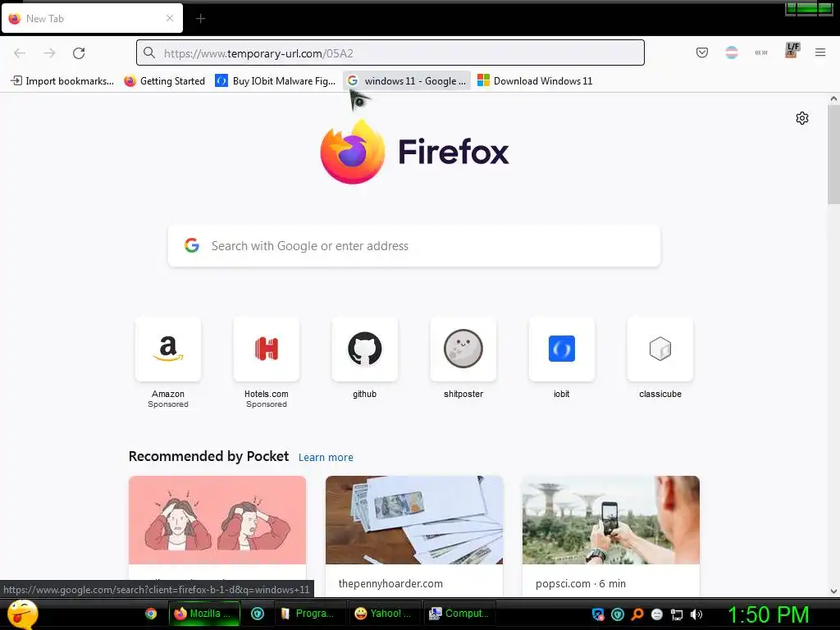Click the L/F extension icon

click(x=792, y=50)
